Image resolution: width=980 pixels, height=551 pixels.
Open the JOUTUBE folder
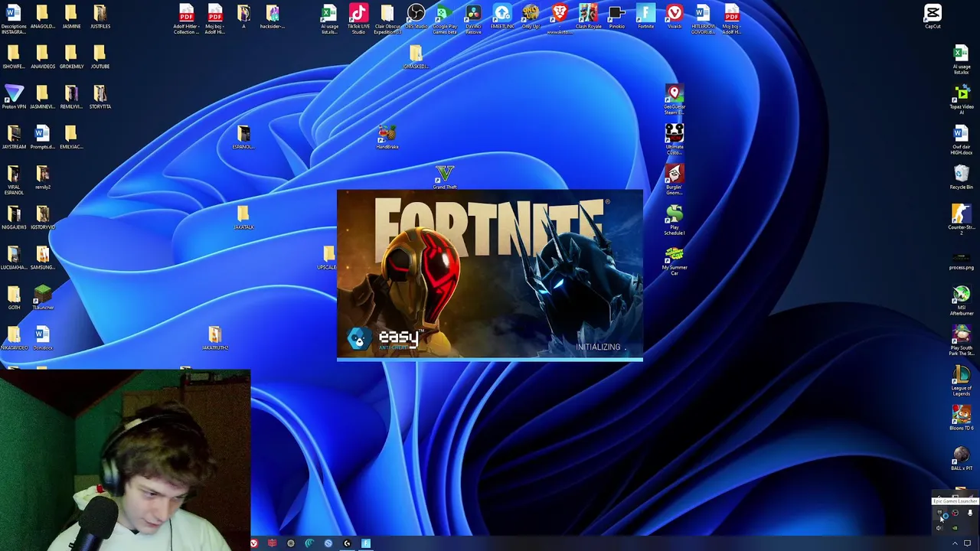pyautogui.click(x=100, y=57)
